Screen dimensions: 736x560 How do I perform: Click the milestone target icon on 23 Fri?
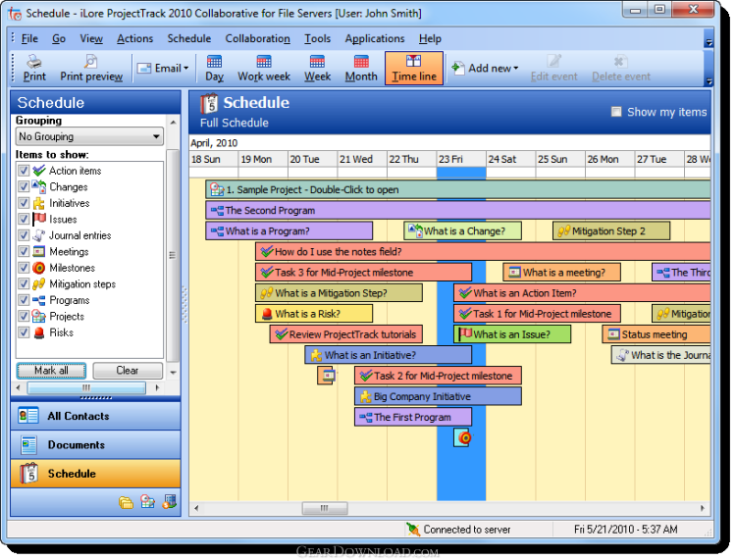click(464, 437)
